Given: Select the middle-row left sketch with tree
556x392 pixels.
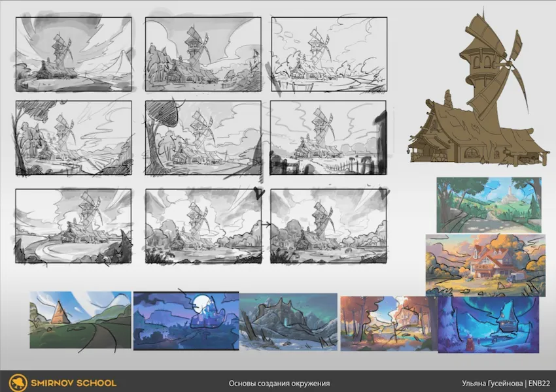Looking at the screenshot, I should pyautogui.click(x=73, y=138).
